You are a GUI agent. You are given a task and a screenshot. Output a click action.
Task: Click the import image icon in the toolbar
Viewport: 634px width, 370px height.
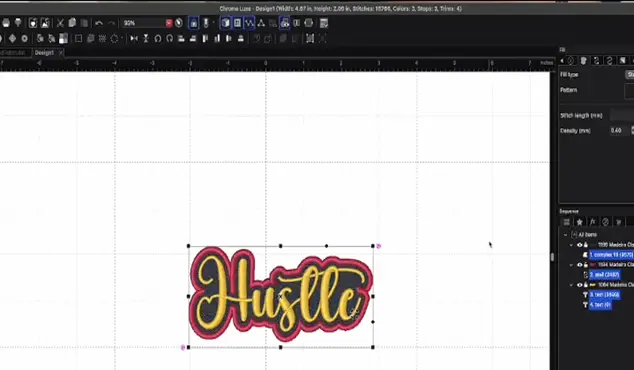(45, 23)
